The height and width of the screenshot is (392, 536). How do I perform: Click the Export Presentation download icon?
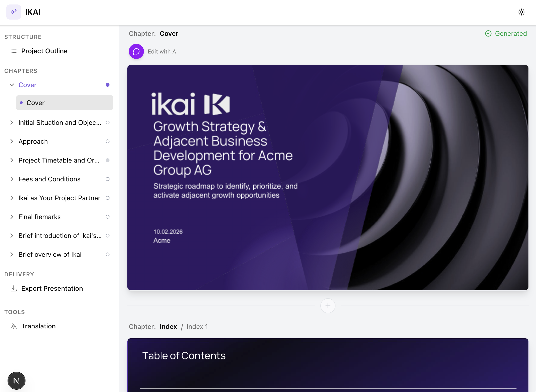pos(13,288)
